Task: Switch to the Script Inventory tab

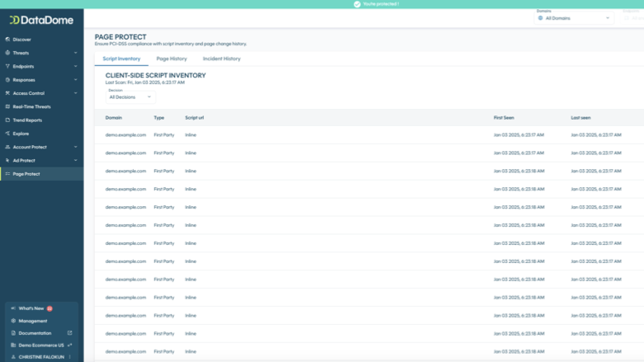Action: tap(121, 59)
